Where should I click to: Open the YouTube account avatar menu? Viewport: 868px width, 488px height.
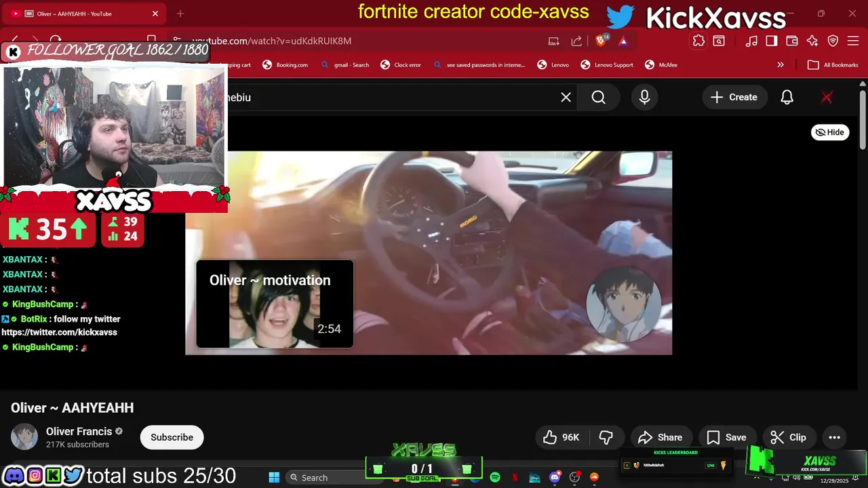pyautogui.click(x=827, y=97)
